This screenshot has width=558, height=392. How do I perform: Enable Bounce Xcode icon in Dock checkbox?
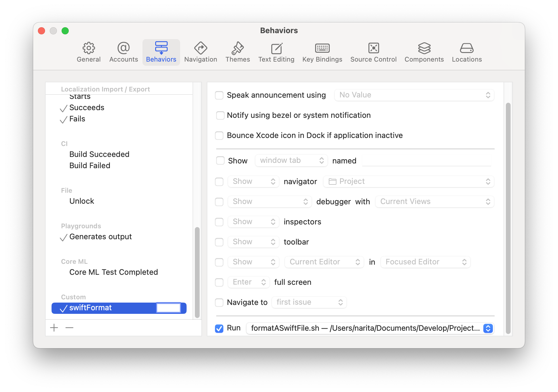coord(219,136)
